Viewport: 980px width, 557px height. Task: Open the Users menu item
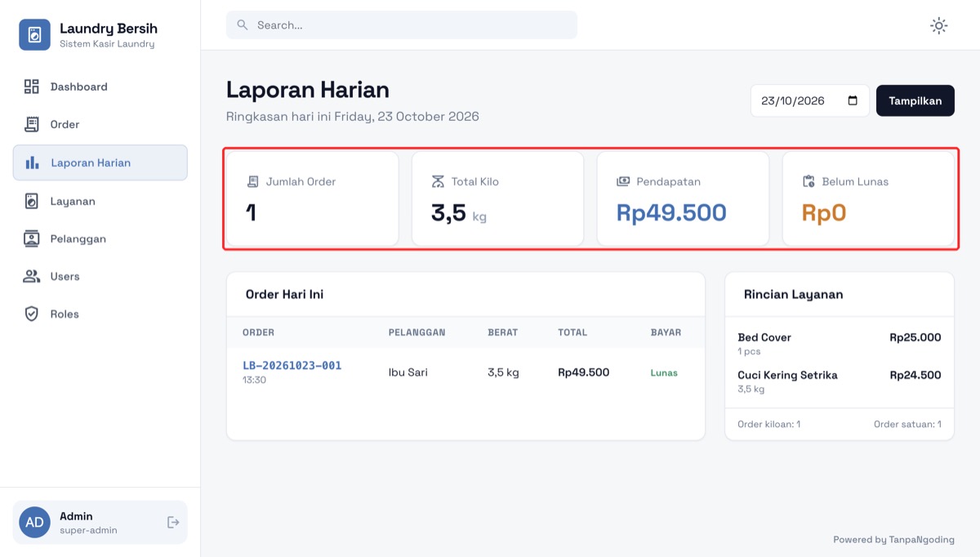click(x=100, y=276)
